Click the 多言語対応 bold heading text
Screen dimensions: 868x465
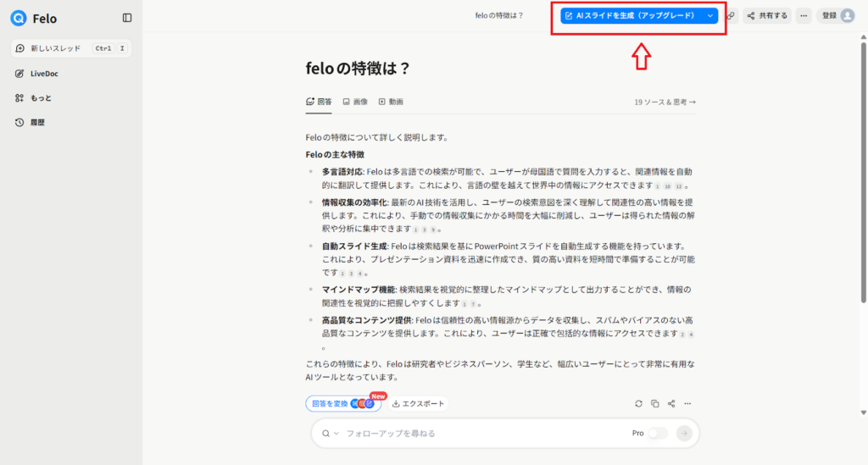(342, 172)
